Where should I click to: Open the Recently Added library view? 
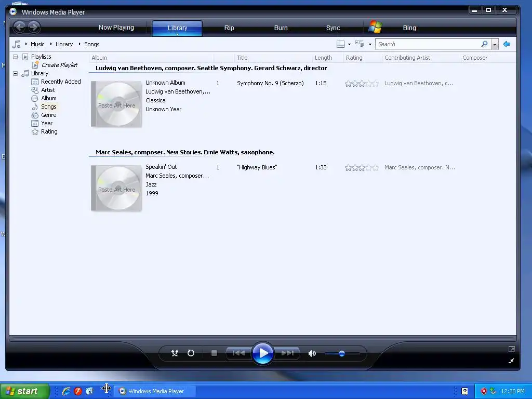(x=61, y=82)
